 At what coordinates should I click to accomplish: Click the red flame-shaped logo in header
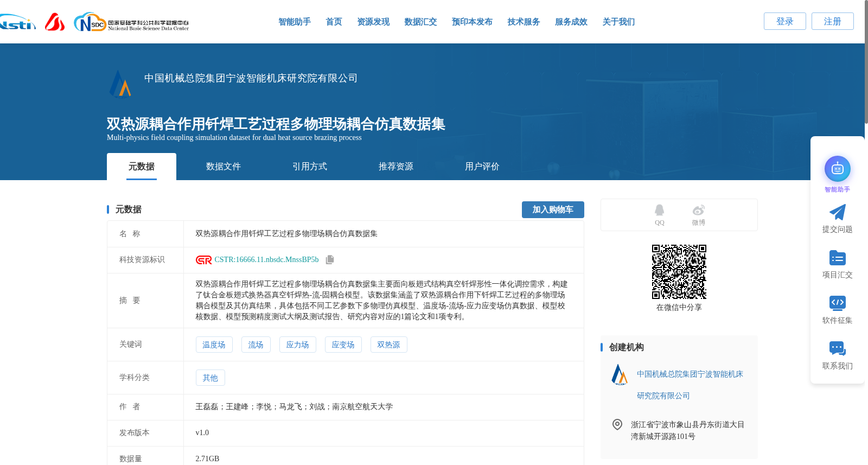[x=55, y=22]
